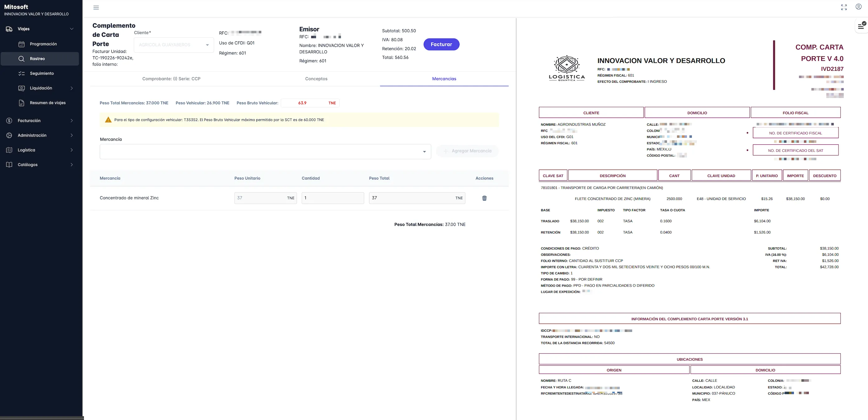The width and height of the screenshot is (868, 420).
Task: Click the Cantidad column header
Action: [x=311, y=178]
